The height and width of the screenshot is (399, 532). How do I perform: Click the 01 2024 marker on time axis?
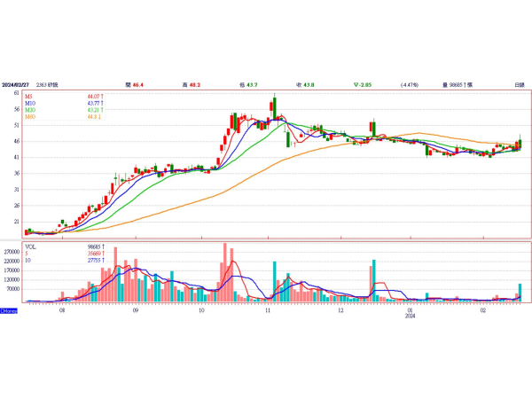410,313
